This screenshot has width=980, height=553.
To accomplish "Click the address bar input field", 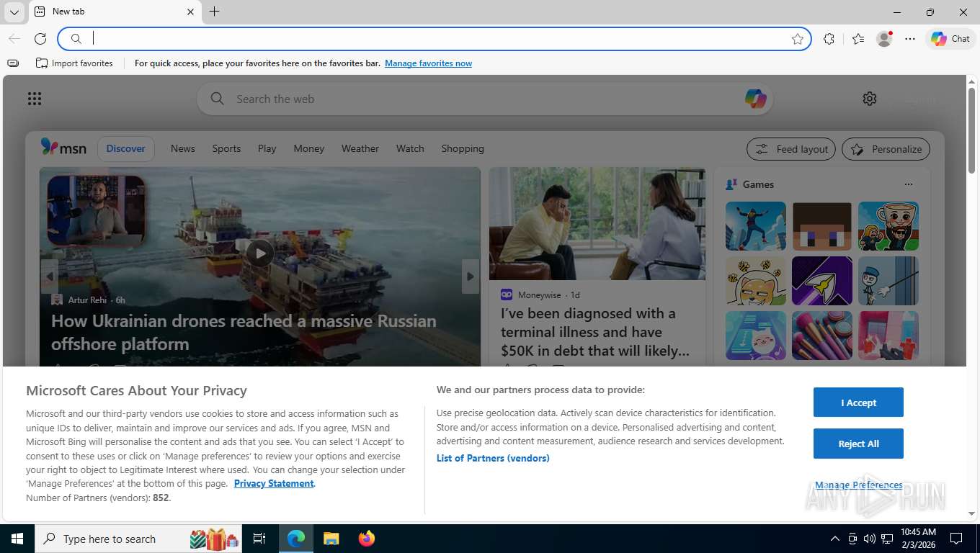I will click(x=436, y=39).
